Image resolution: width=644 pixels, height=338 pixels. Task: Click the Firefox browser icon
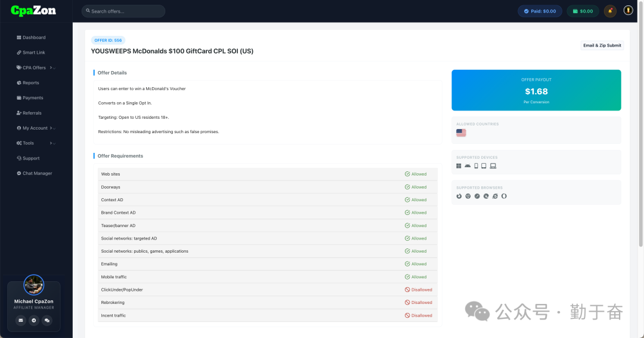click(x=459, y=196)
